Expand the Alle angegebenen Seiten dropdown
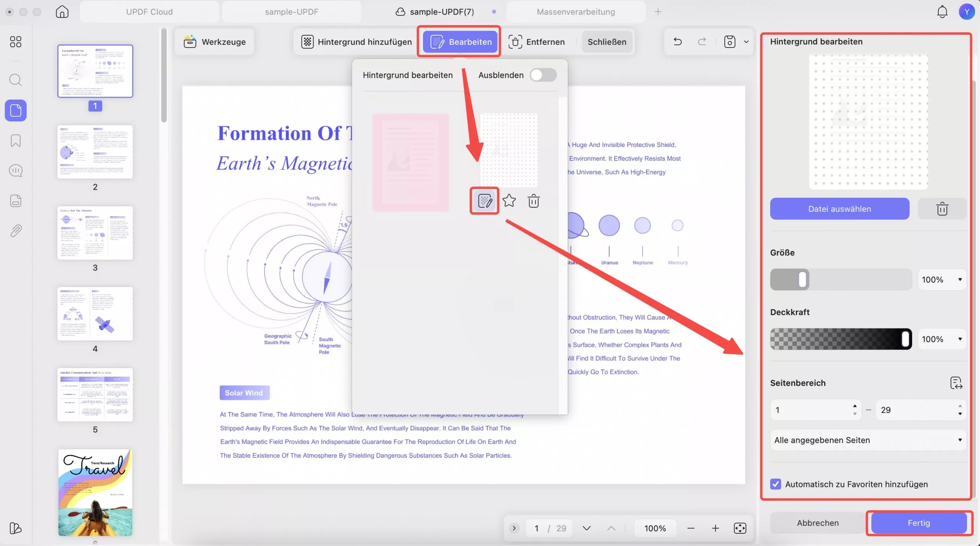This screenshot has width=980, height=546. (x=867, y=440)
